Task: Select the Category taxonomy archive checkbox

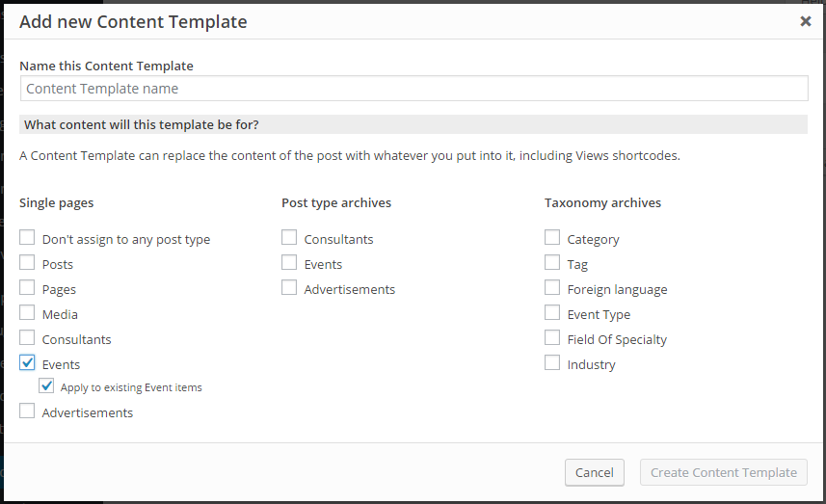Action: tap(552, 237)
